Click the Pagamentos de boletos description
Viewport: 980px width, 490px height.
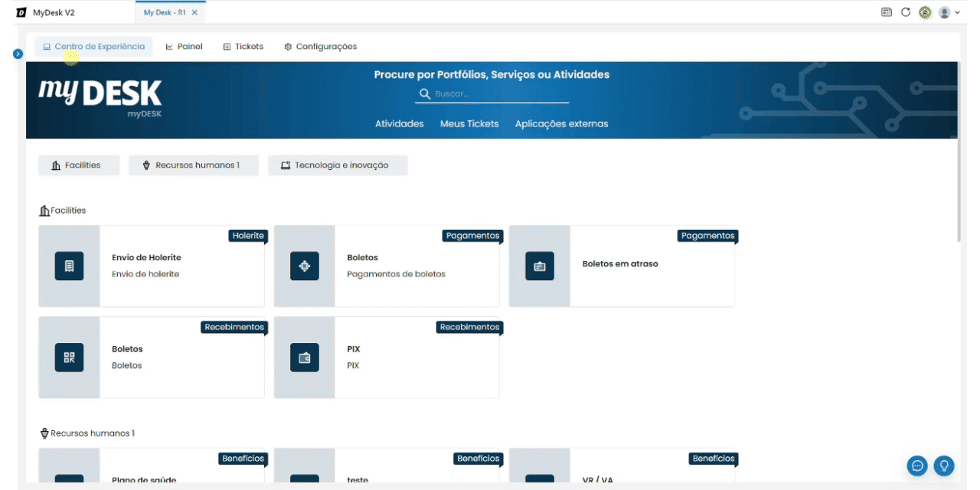tap(396, 274)
